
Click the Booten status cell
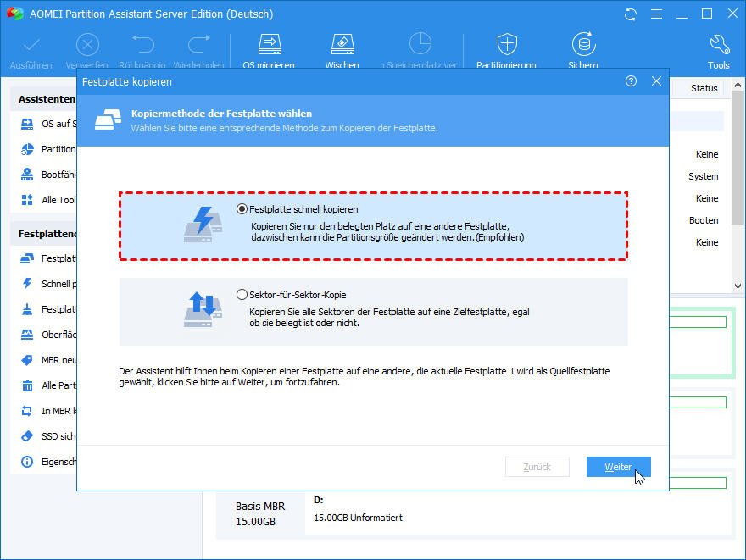pyautogui.click(x=704, y=220)
